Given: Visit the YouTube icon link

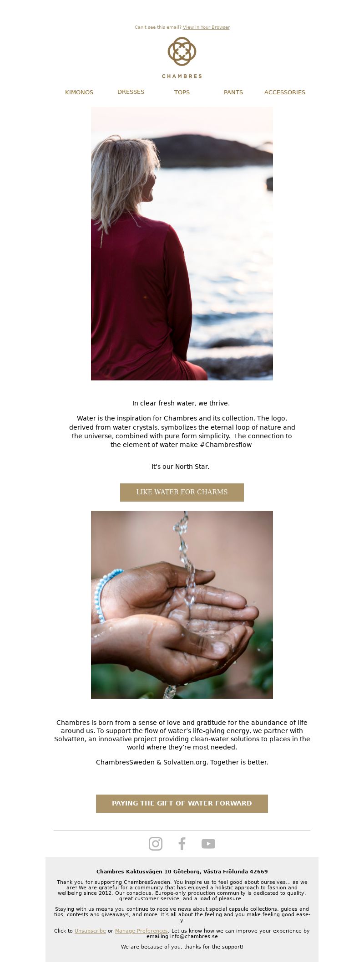Looking at the screenshot, I should click(x=208, y=844).
